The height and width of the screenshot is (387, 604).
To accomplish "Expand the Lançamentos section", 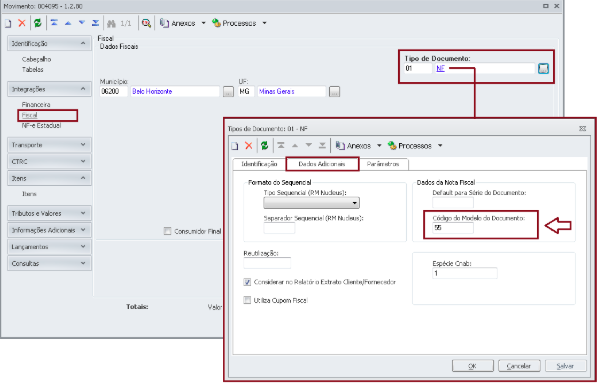I will 49,246.
